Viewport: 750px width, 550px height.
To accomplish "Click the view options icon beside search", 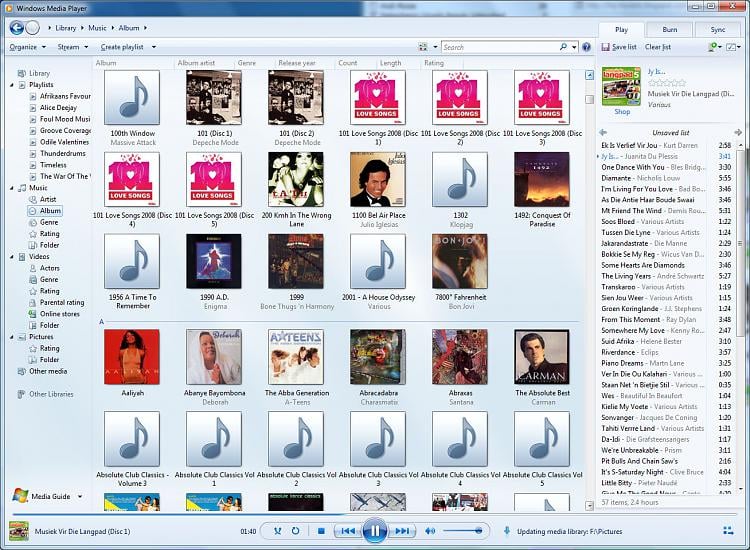I will click(423, 47).
